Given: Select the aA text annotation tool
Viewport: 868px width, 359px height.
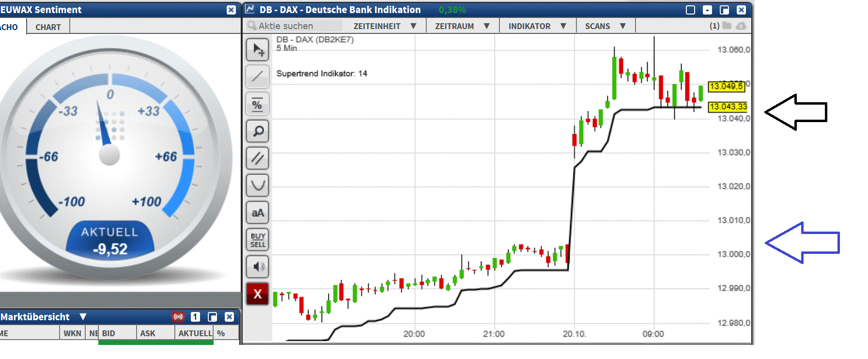Looking at the screenshot, I should pyautogui.click(x=258, y=213).
